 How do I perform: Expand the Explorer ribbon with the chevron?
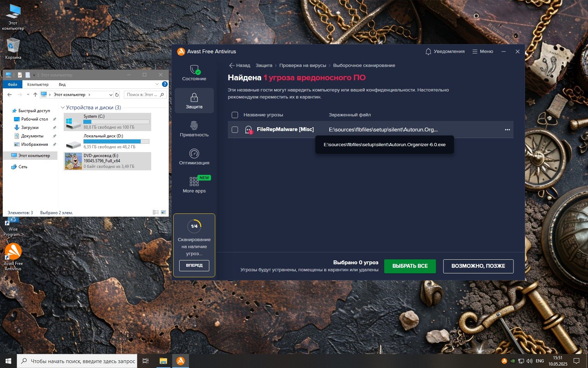pyautogui.click(x=157, y=84)
